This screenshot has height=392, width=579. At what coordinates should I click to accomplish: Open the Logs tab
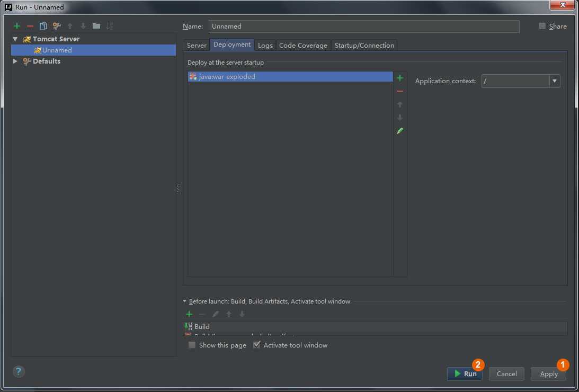[x=265, y=45]
